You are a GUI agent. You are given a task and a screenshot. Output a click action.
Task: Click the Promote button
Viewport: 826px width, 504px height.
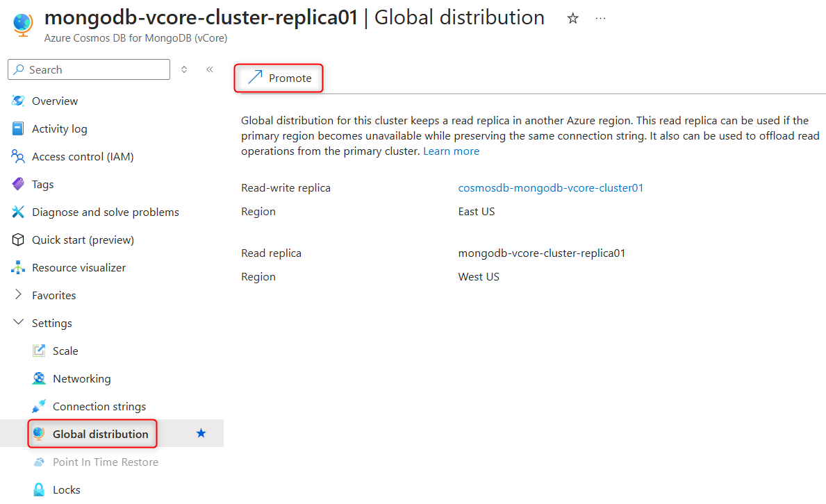click(278, 78)
